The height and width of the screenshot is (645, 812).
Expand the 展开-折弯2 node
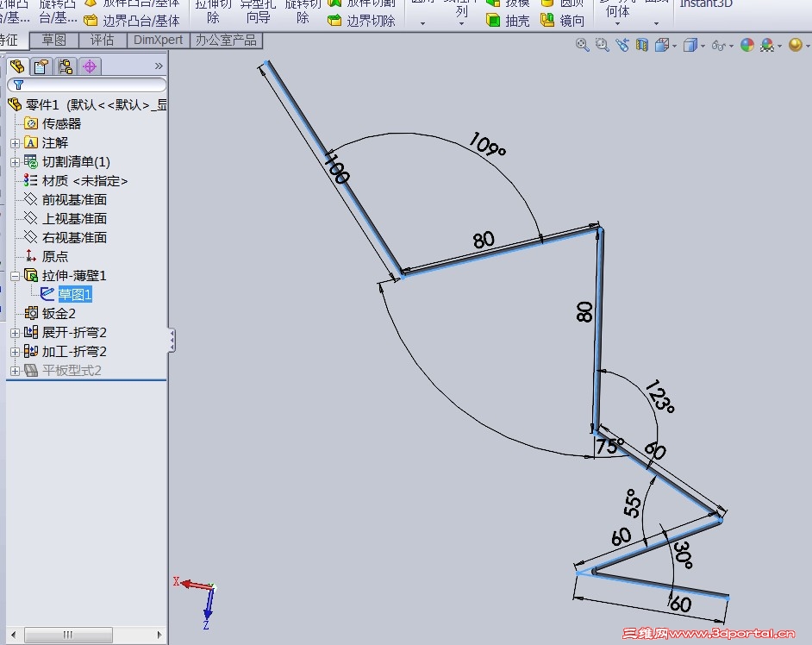(15, 333)
